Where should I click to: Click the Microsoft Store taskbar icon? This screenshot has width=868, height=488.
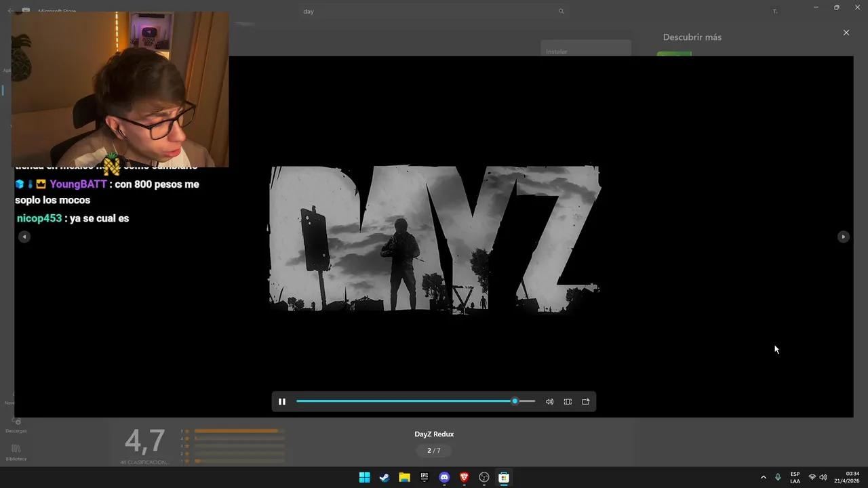(504, 477)
